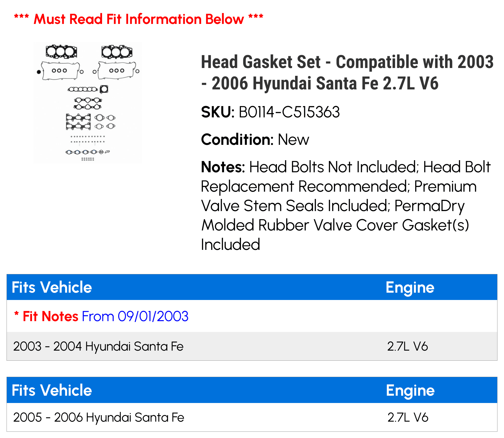Image resolution: width=504 pixels, height=438 pixels.
Task: Click the Condition: New label
Action: point(255,140)
